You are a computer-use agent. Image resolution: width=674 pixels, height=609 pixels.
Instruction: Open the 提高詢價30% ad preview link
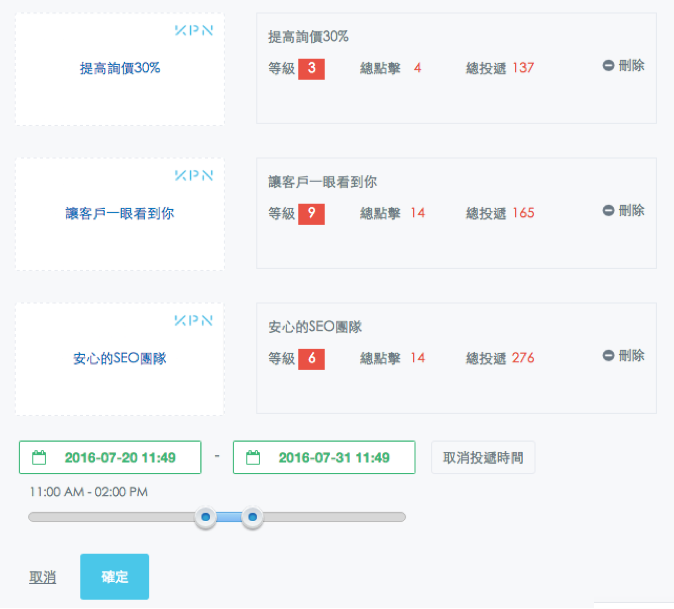pyautogui.click(x=120, y=69)
